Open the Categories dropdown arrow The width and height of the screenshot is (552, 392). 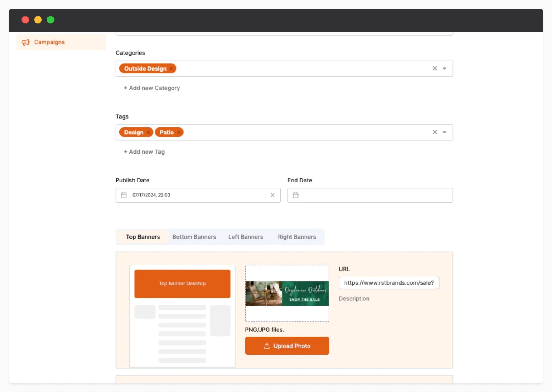tap(444, 69)
